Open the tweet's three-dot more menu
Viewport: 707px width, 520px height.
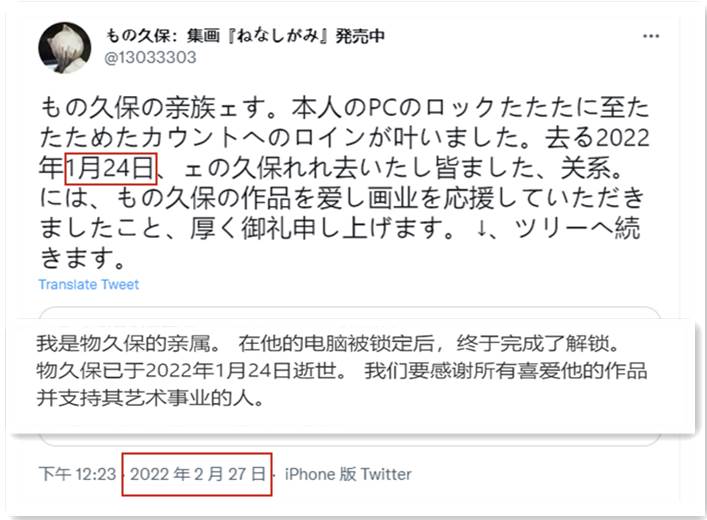click(x=651, y=36)
